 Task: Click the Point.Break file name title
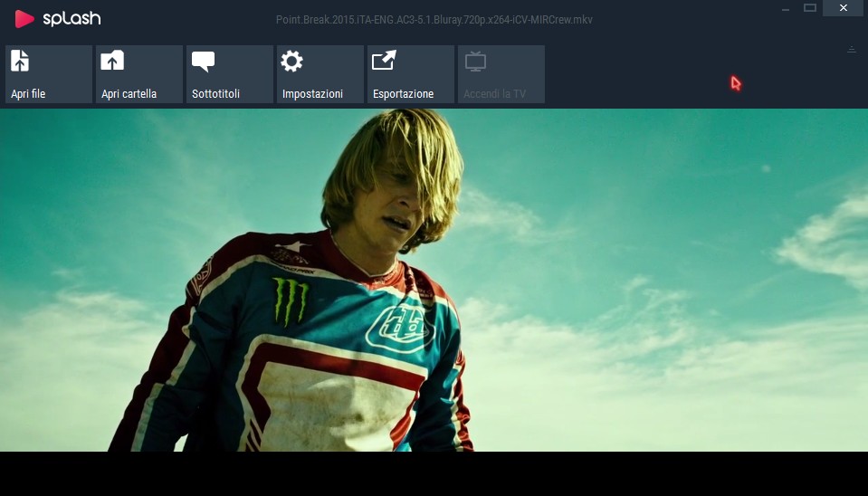434,19
